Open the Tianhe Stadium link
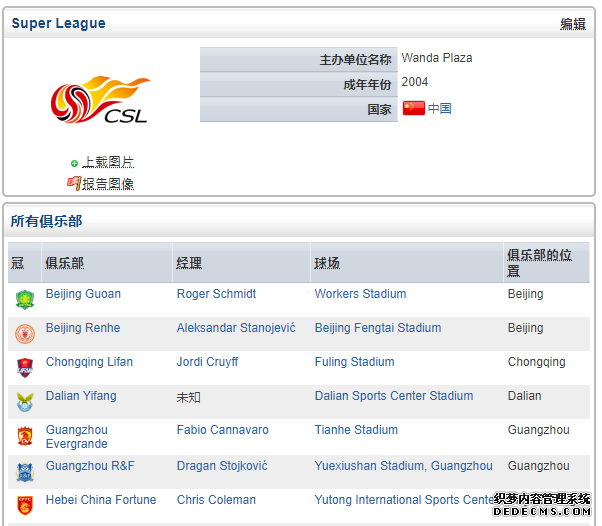The image size is (602, 526). 356,430
